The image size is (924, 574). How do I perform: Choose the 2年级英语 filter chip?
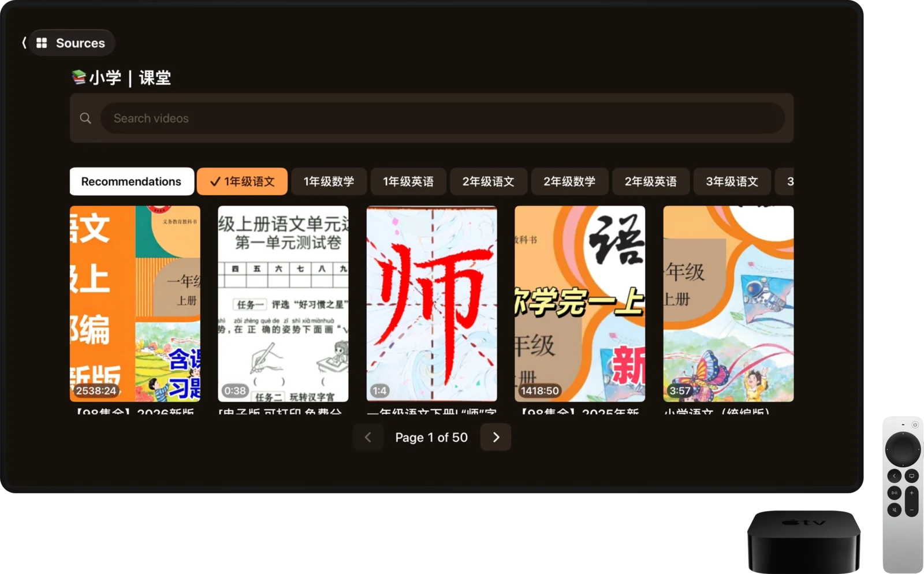tap(651, 181)
